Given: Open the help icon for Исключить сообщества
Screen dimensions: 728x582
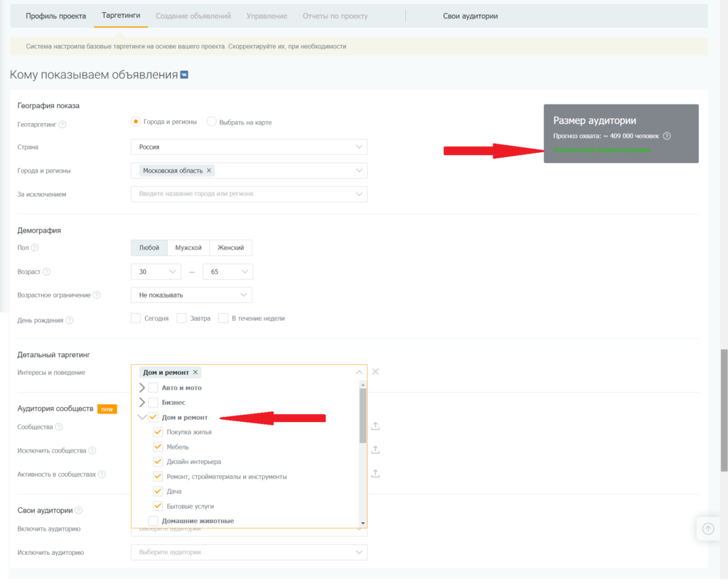Looking at the screenshot, I should (x=92, y=450).
